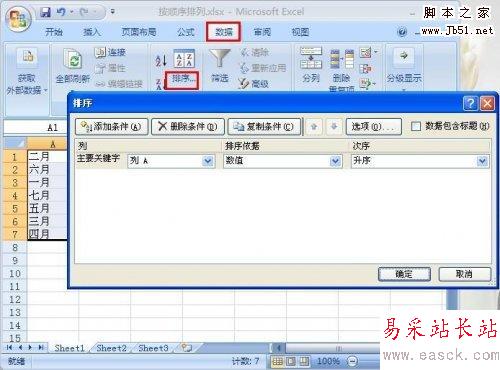The image size is (500, 370).
Task: Open 选项 options button
Action: click(x=373, y=127)
